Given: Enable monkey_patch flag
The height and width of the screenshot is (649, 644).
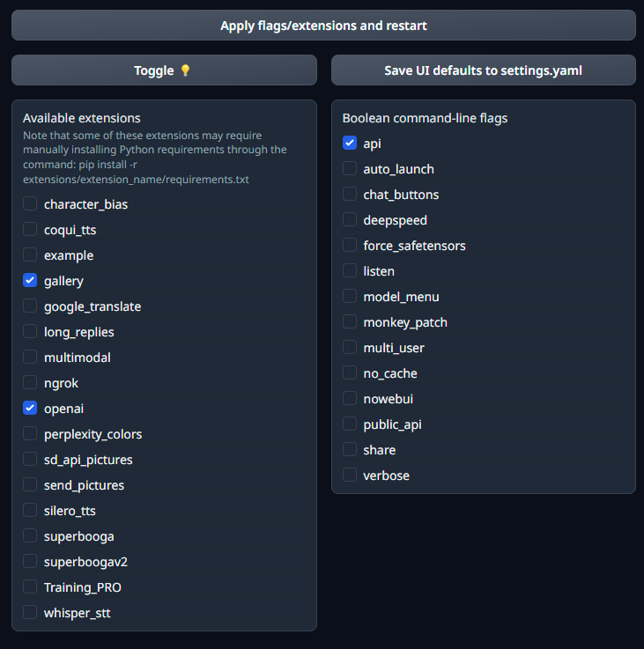Looking at the screenshot, I should click(350, 321).
